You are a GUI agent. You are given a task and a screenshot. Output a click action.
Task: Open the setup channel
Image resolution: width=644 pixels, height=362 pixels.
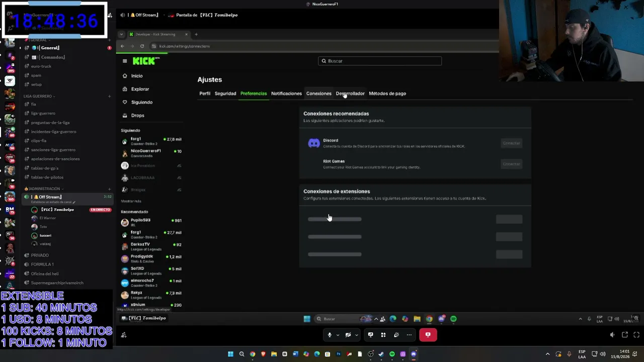click(x=36, y=84)
